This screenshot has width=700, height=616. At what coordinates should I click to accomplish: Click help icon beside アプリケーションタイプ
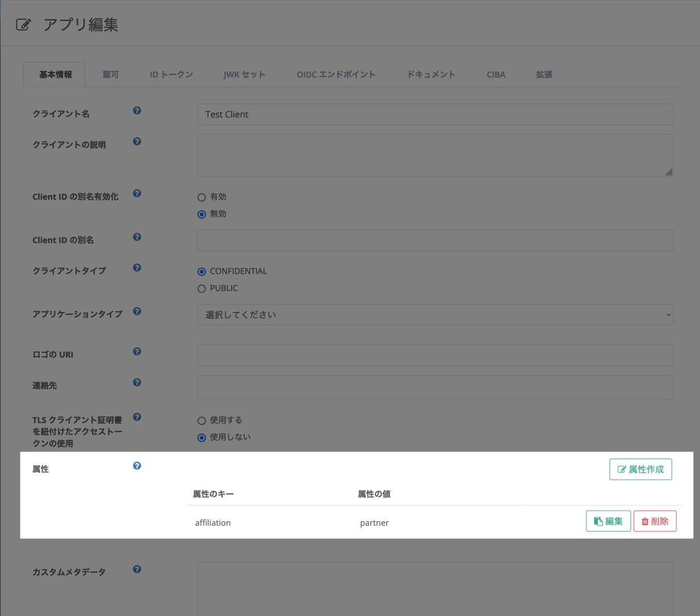click(x=137, y=311)
